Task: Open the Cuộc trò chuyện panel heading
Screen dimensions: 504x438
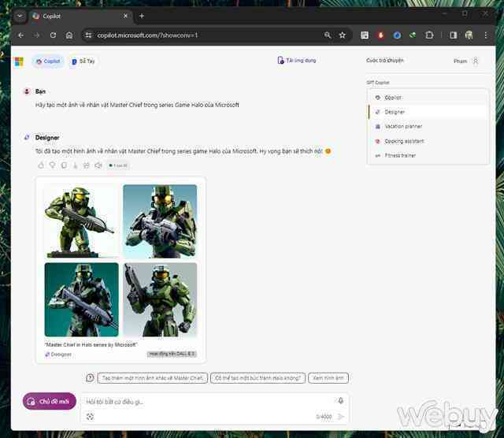Action: 385,61
